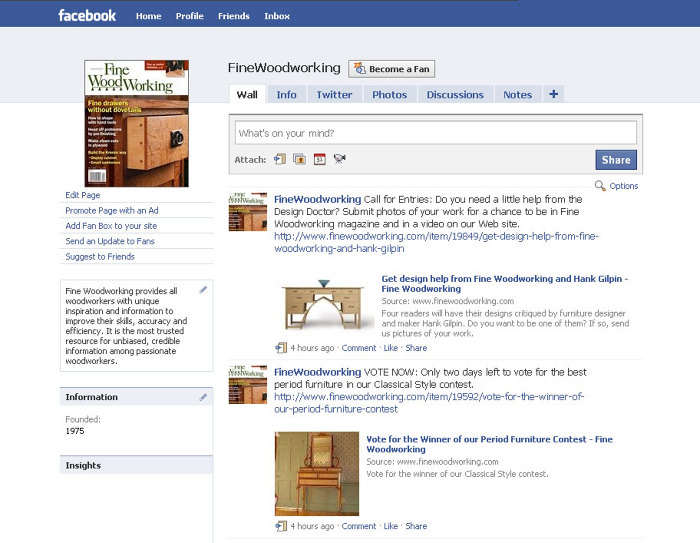This screenshot has width=700, height=543.
Task: Click the facebook logo in header
Action: pos(87,16)
